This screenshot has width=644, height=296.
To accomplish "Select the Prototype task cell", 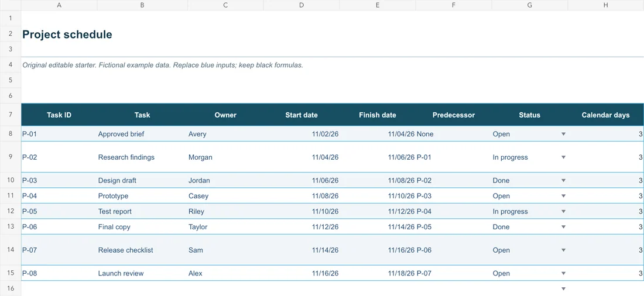I will click(x=142, y=196).
